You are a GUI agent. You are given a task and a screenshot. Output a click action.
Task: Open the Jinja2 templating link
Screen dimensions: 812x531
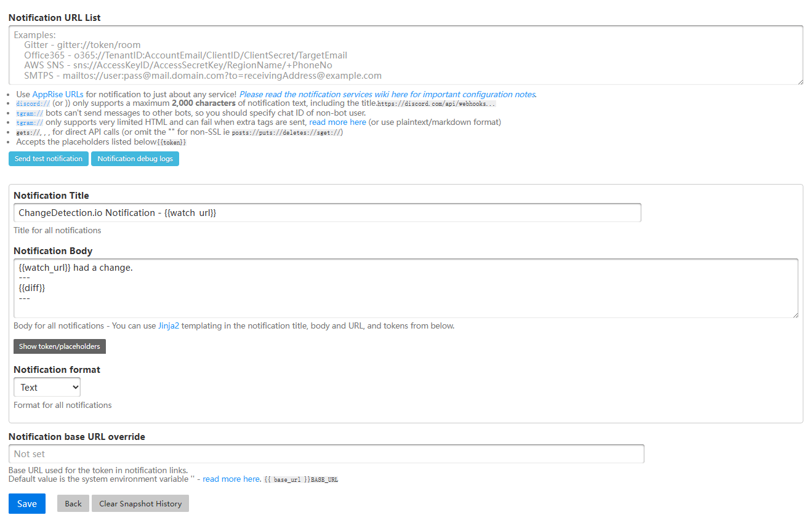point(169,325)
